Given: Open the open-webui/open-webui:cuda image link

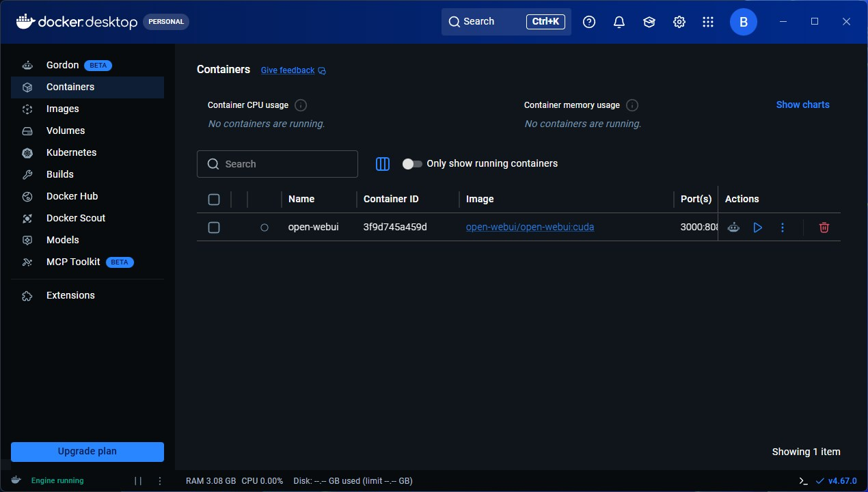Looking at the screenshot, I should (530, 227).
